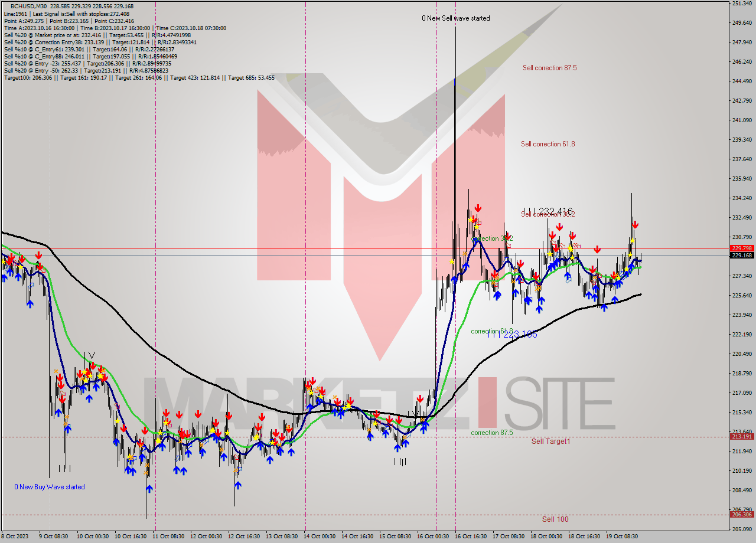Select the green 'correction 87.5' label
Viewport: 756px width, 543px height.
pos(491,433)
